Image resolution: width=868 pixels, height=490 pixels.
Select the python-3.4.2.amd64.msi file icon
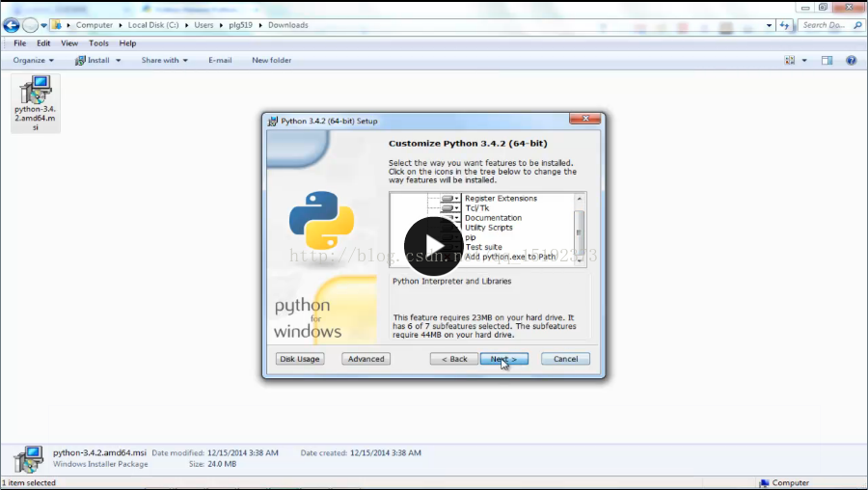[x=36, y=90]
